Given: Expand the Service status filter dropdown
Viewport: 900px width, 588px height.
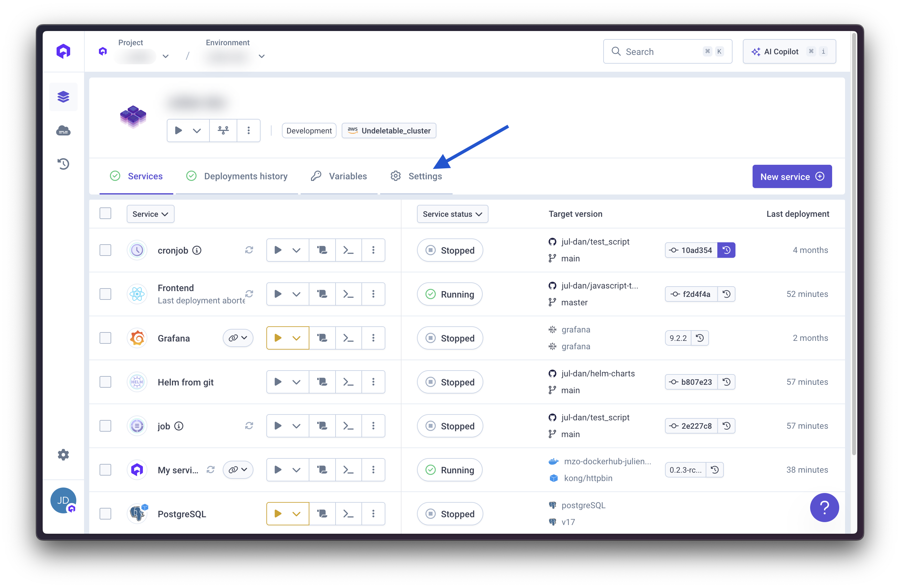Looking at the screenshot, I should point(452,214).
